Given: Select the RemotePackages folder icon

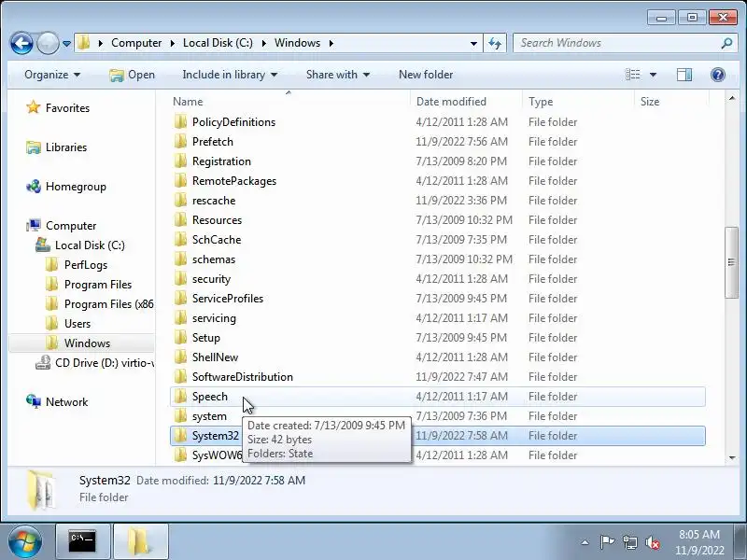Looking at the screenshot, I should click(180, 180).
